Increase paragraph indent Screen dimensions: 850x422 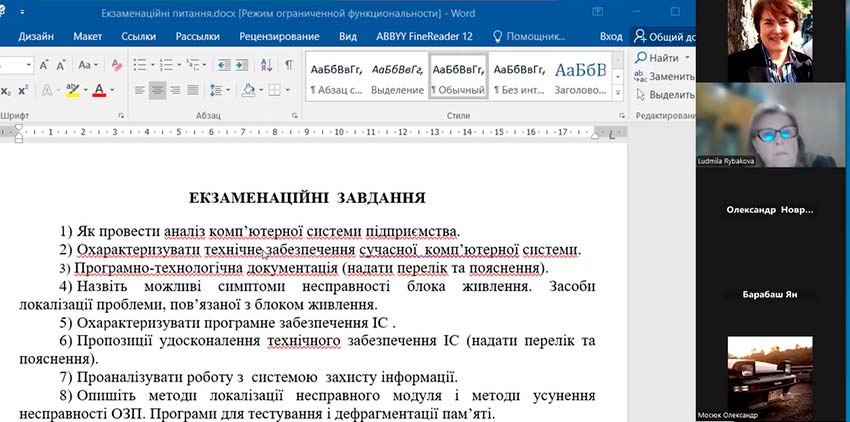[x=241, y=65]
